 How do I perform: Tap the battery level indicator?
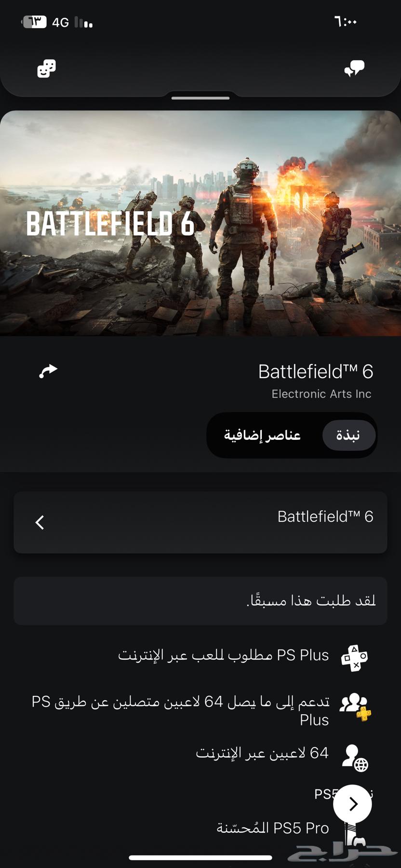tap(34, 22)
